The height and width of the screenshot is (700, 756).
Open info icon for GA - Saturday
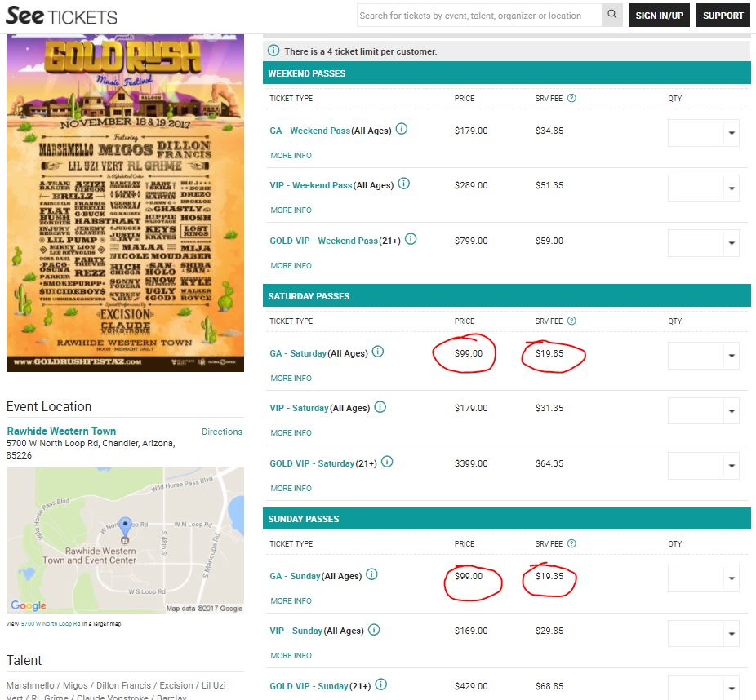378,352
